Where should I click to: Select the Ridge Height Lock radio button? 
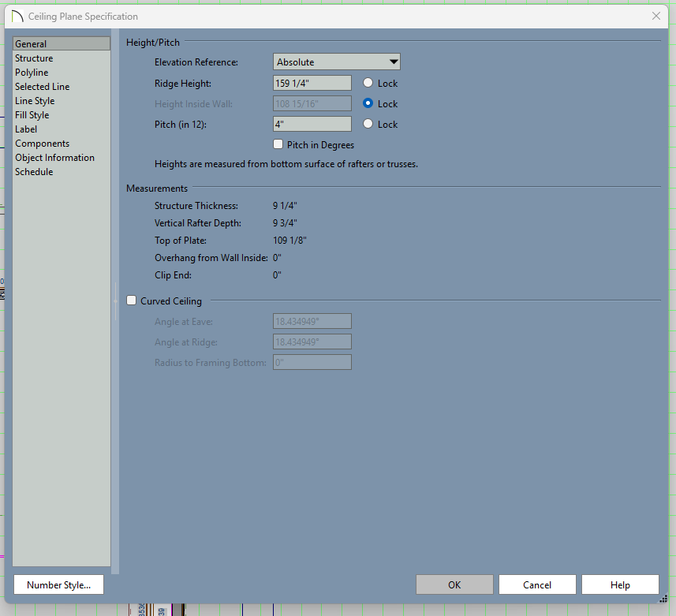(x=368, y=83)
